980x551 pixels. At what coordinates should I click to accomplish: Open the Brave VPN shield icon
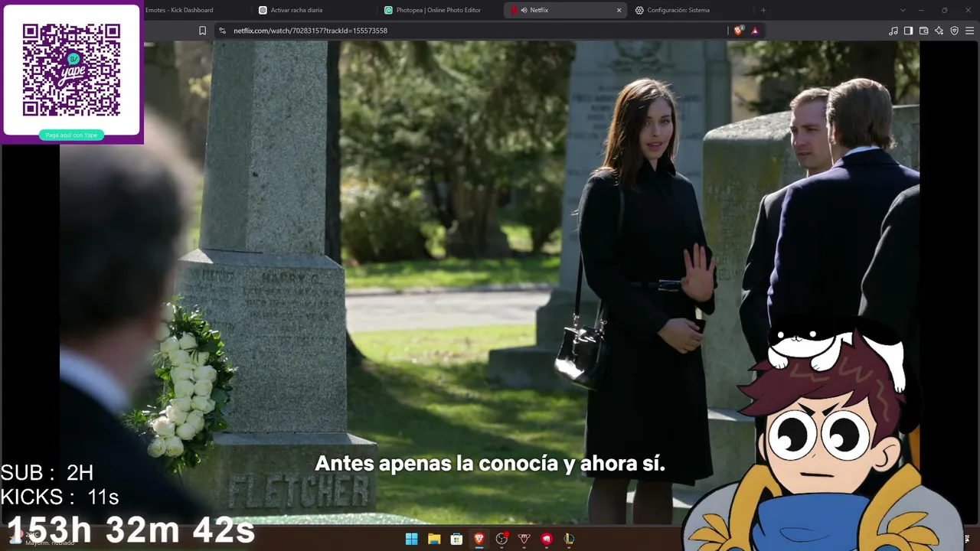954,31
